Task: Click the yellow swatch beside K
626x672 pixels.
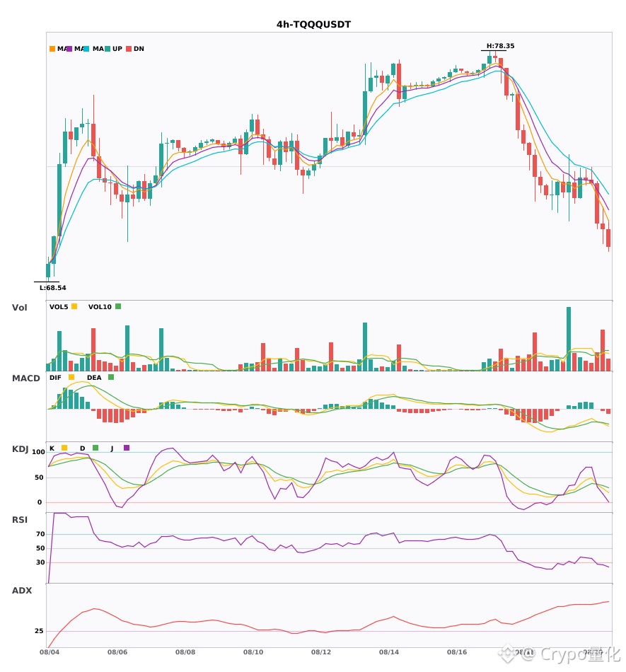Action: [x=64, y=448]
